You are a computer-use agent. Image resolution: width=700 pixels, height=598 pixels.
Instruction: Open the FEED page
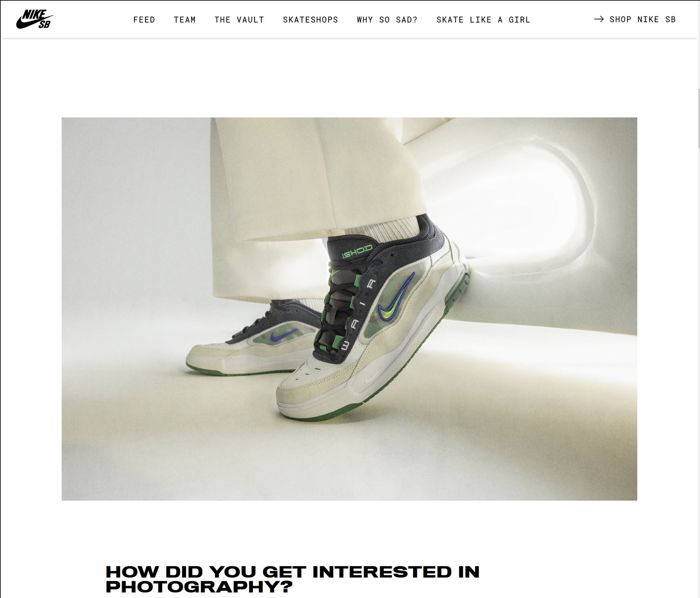click(144, 20)
